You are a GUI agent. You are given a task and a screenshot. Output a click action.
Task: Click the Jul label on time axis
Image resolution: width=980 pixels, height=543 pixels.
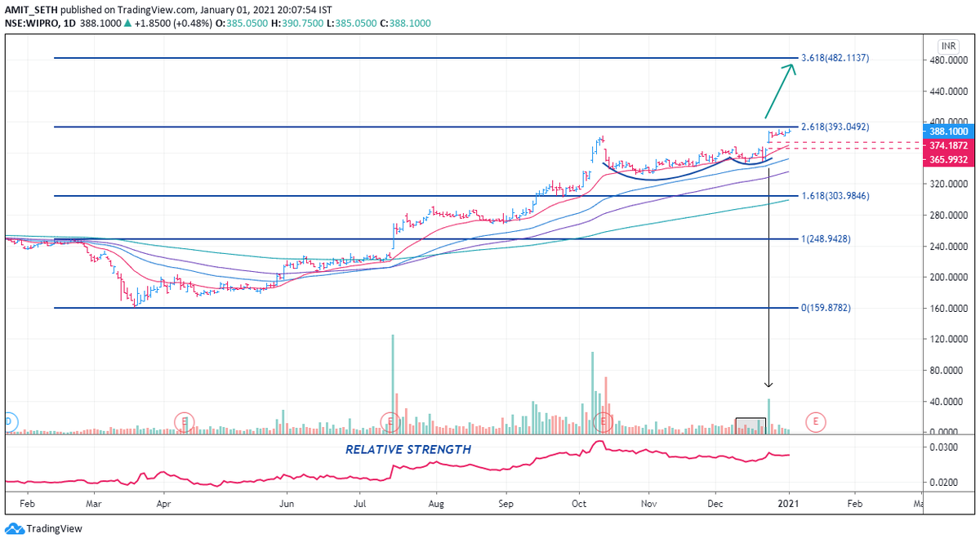point(360,505)
